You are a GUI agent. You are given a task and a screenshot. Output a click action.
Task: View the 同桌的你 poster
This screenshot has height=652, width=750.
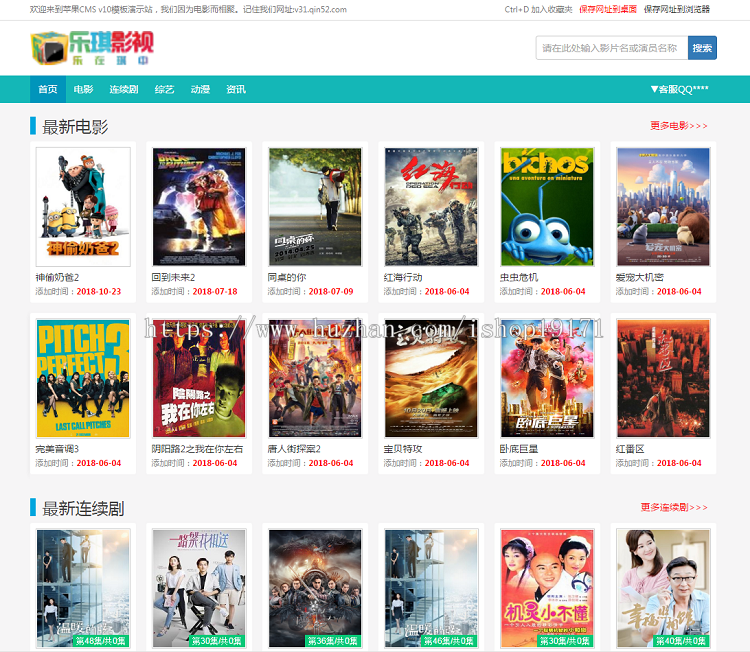315,207
